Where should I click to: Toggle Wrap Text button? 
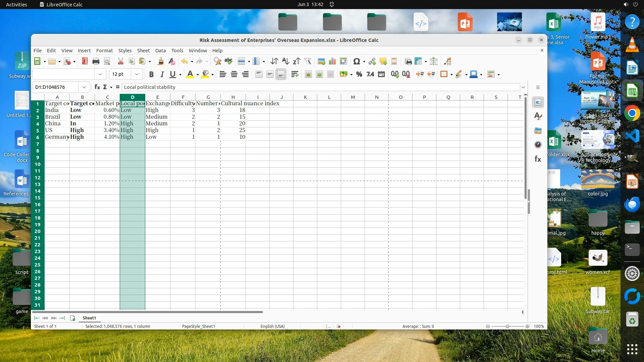pyautogui.click(x=295, y=74)
